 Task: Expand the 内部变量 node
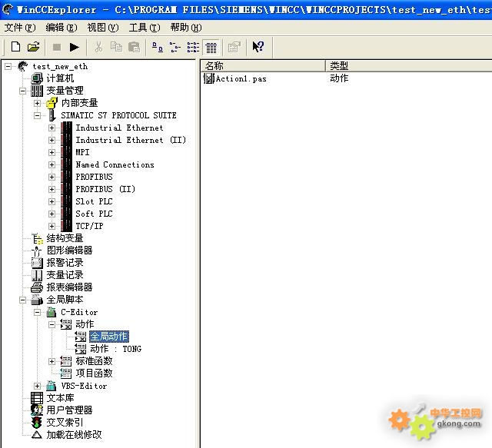click(37, 103)
